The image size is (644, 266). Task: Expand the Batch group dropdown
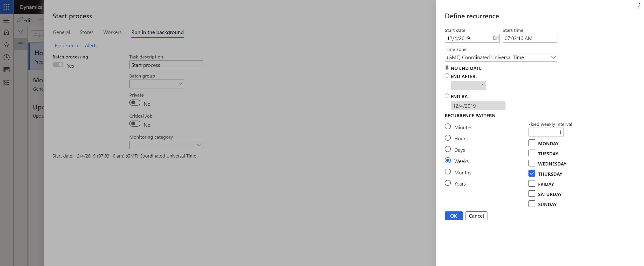[x=179, y=84]
